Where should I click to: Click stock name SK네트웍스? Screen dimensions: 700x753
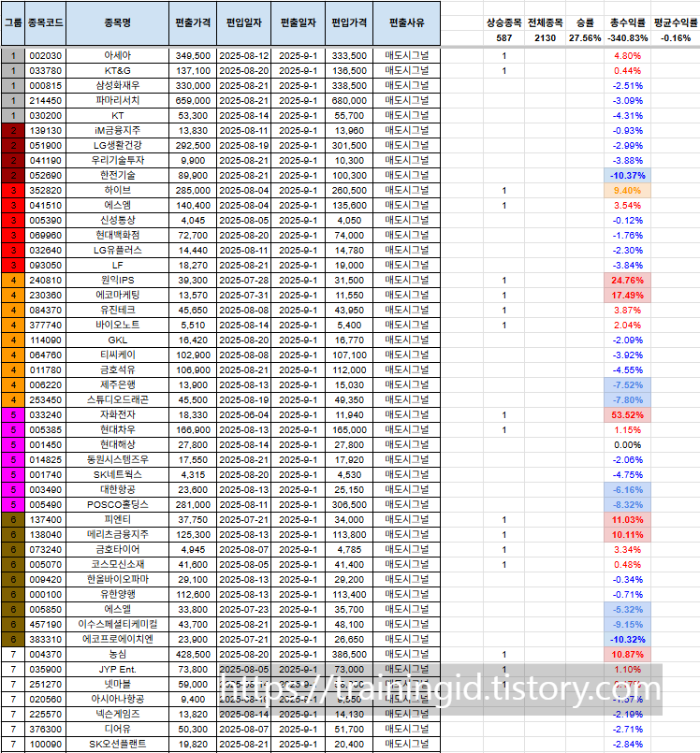(117, 474)
